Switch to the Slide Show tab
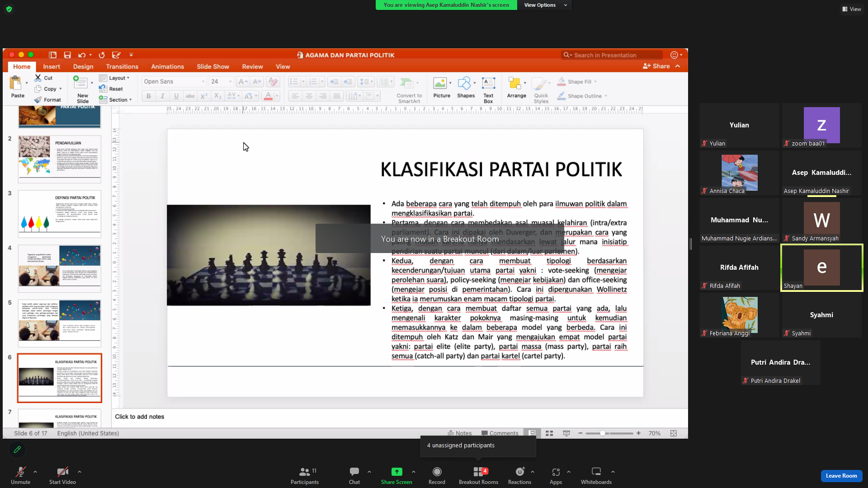Screen dimensions: 868x488 pos(213,66)
